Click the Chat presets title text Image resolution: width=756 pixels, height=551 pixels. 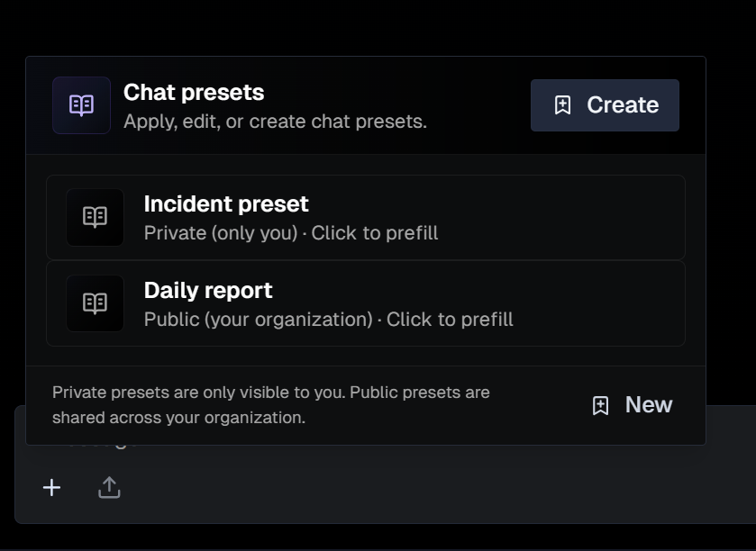coord(192,92)
